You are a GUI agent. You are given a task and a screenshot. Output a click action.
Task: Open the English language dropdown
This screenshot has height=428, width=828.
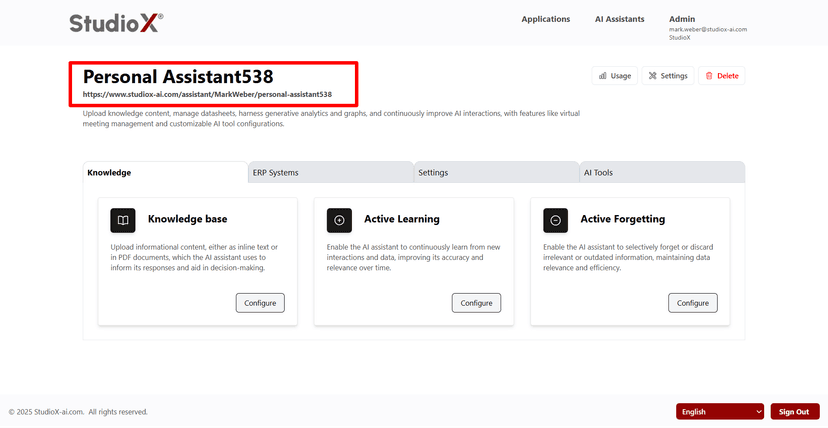pyautogui.click(x=720, y=411)
